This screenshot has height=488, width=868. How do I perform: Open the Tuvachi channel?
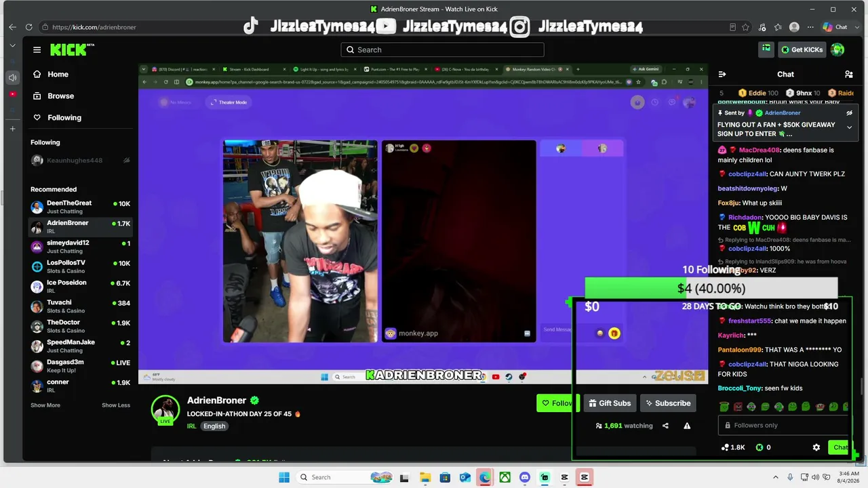click(80, 306)
